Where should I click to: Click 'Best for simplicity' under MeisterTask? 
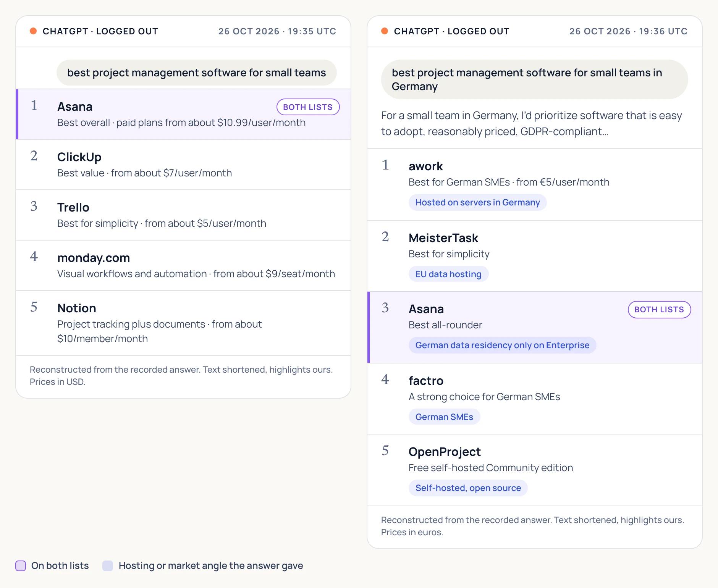(449, 254)
